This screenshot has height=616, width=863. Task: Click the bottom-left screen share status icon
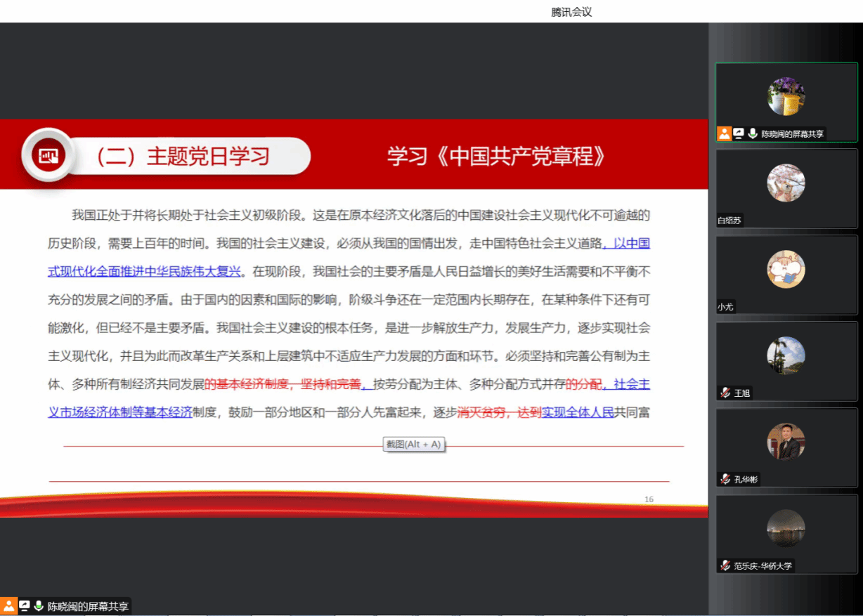24,606
